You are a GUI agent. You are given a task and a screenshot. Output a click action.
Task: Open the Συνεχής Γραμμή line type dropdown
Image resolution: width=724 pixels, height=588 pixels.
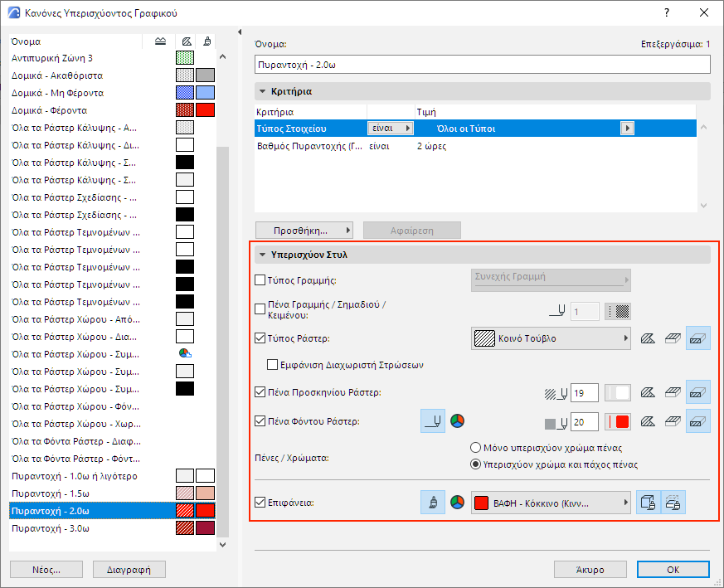coord(551,280)
